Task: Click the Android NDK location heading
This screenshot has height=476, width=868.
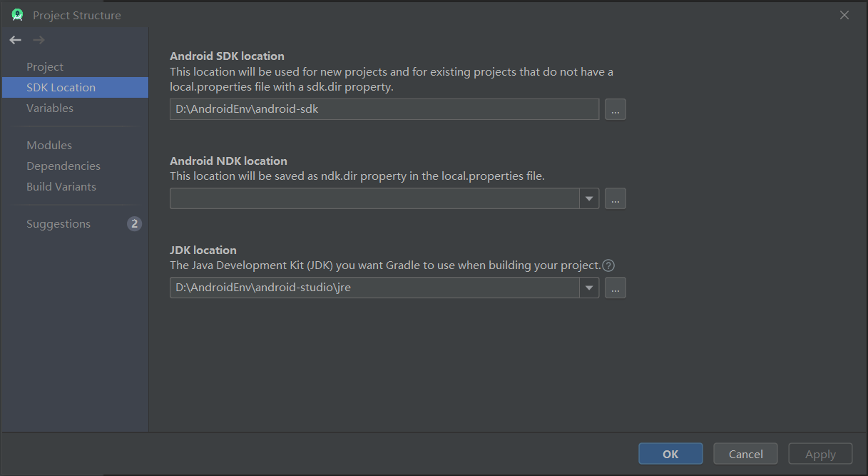Action: (228, 161)
